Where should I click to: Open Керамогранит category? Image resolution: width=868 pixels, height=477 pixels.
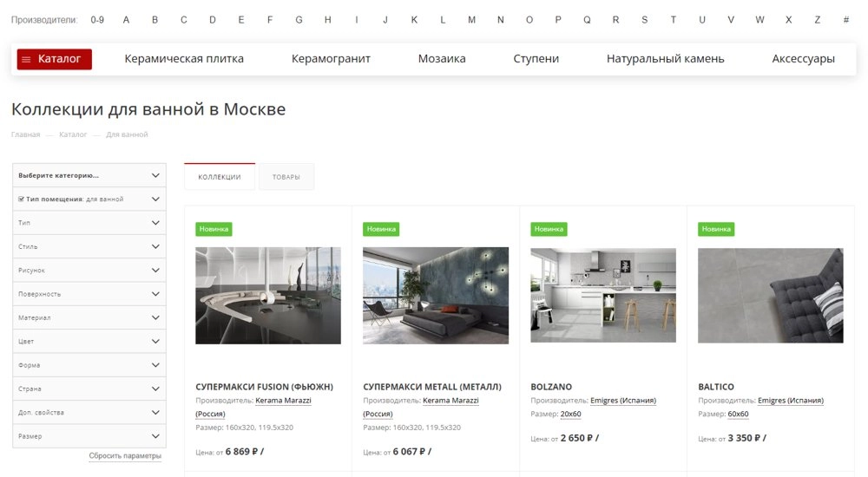(x=331, y=59)
